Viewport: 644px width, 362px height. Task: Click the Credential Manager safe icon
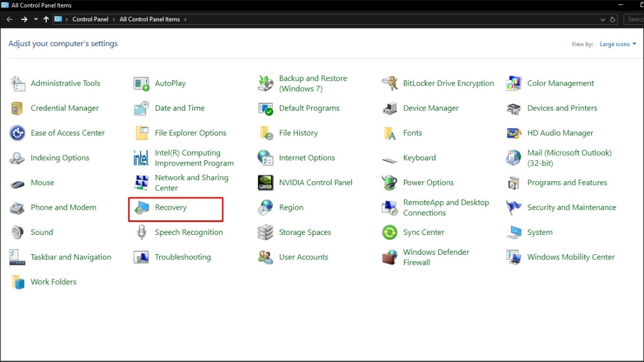[x=18, y=108]
